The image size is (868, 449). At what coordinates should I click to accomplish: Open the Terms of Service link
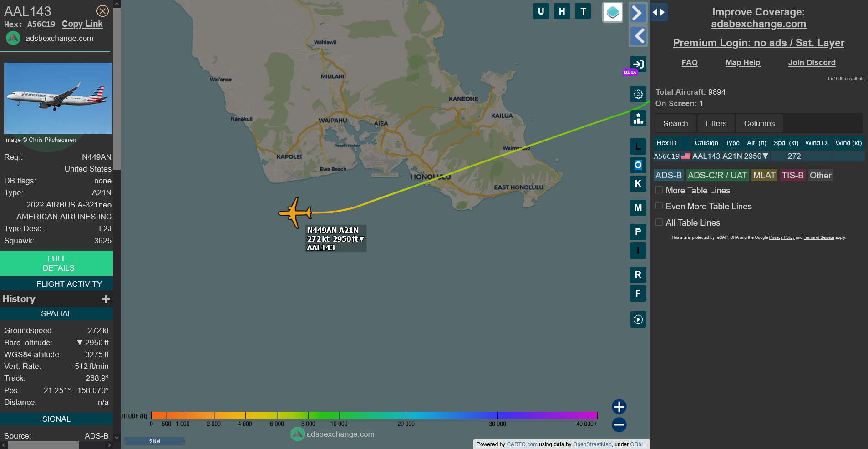pos(819,237)
